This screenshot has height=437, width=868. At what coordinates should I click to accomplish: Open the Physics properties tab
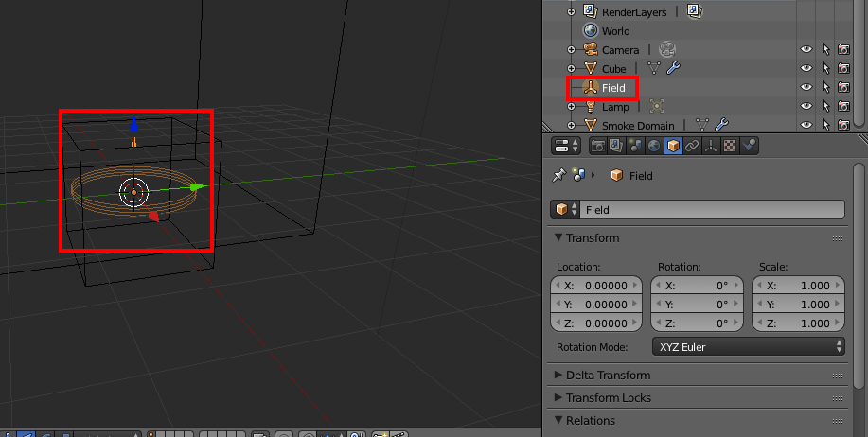(x=750, y=146)
